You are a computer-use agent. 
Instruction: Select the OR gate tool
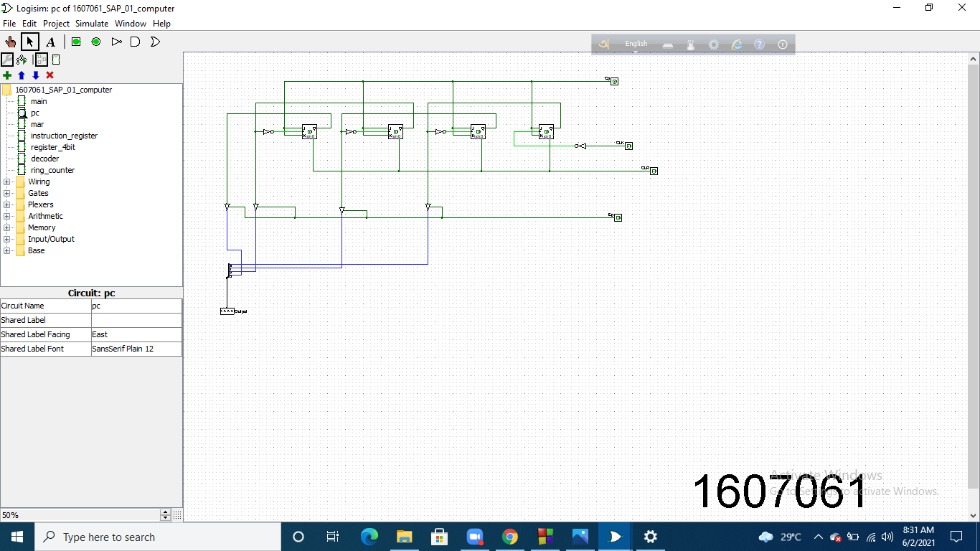155,42
